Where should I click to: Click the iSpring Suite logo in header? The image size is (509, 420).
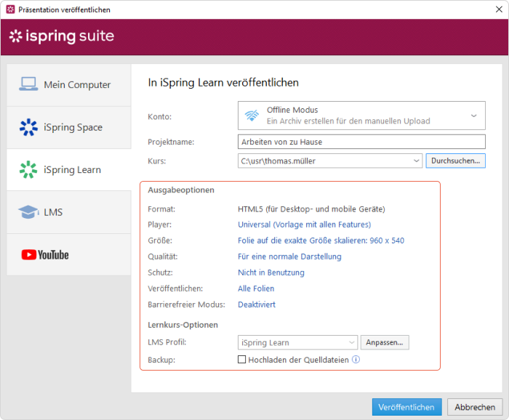(x=61, y=36)
